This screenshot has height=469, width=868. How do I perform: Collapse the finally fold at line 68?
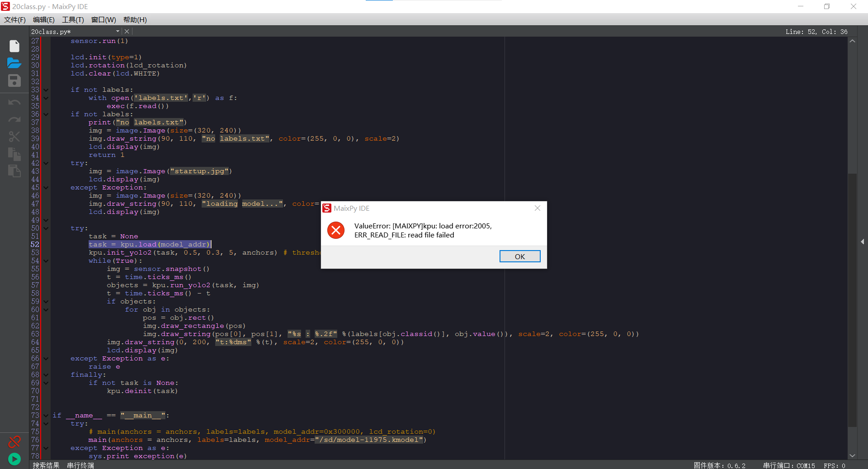(x=46, y=375)
